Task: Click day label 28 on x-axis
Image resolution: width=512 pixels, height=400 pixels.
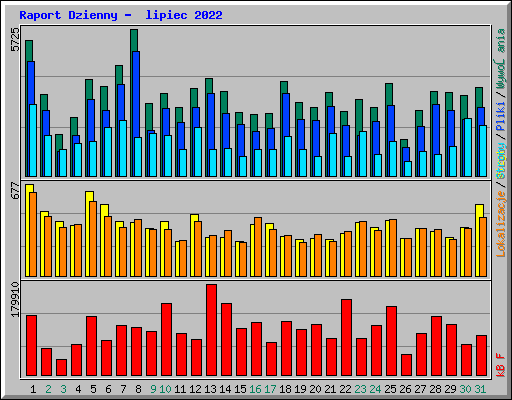Action: point(435,389)
